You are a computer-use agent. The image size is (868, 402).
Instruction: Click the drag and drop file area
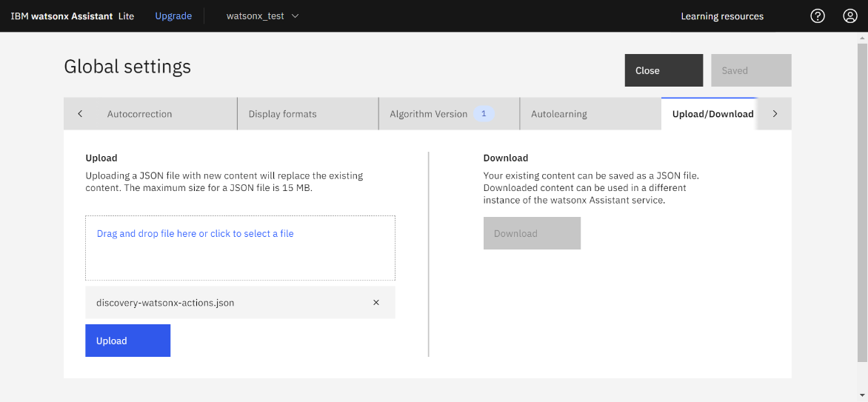(240, 248)
